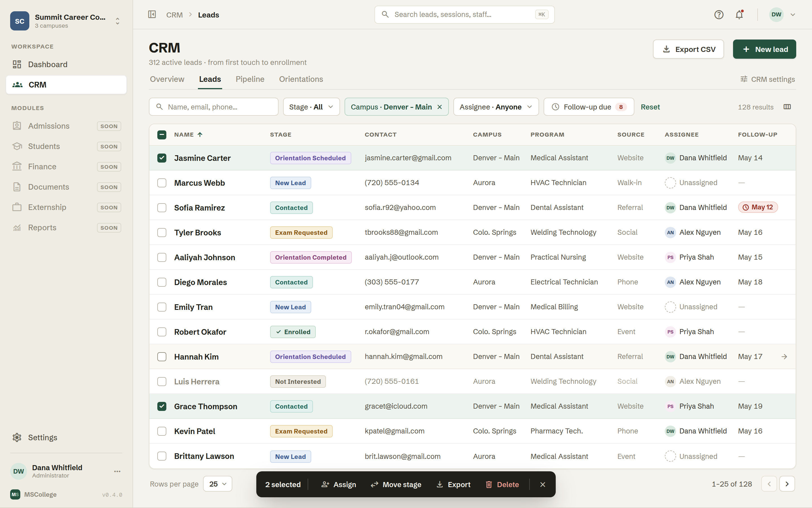Open Dana Whitfield's more options menu
This screenshot has width=812, height=508.
[x=117, y=471]
